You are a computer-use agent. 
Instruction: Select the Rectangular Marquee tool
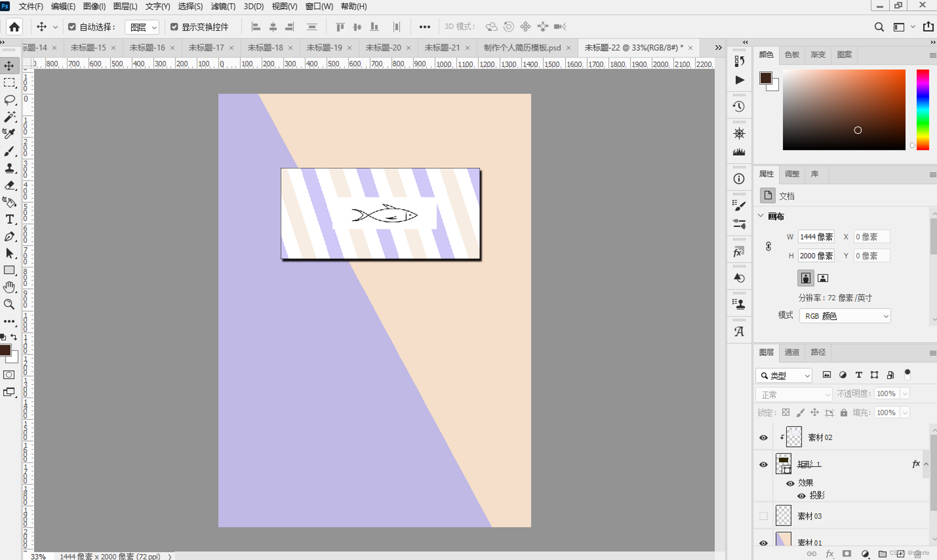[x=9, y=83]
